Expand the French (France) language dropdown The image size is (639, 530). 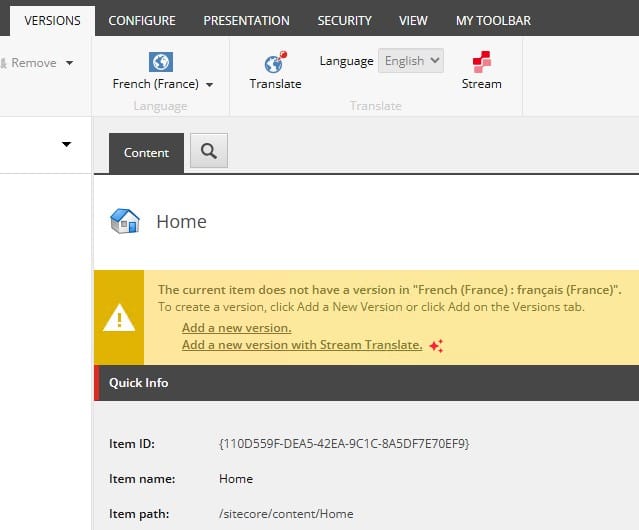(209, 85)
